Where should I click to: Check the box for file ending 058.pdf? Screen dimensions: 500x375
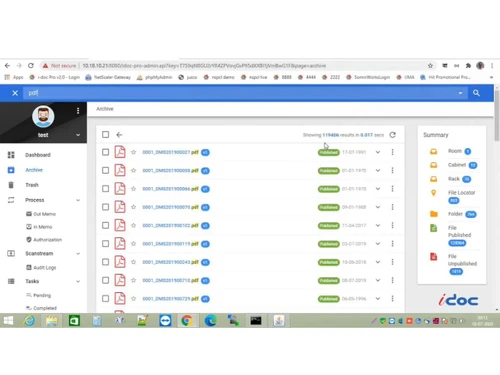tap(105, 170)
